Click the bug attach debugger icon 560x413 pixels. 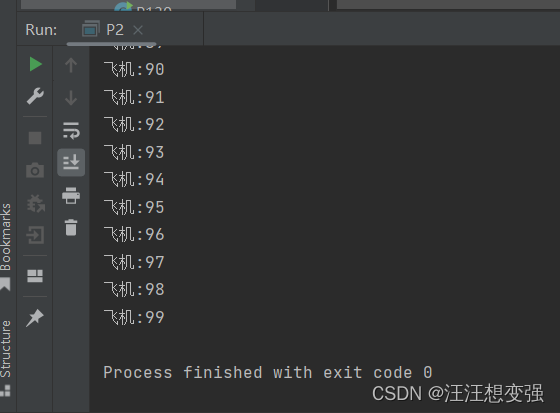pos(36,203)
